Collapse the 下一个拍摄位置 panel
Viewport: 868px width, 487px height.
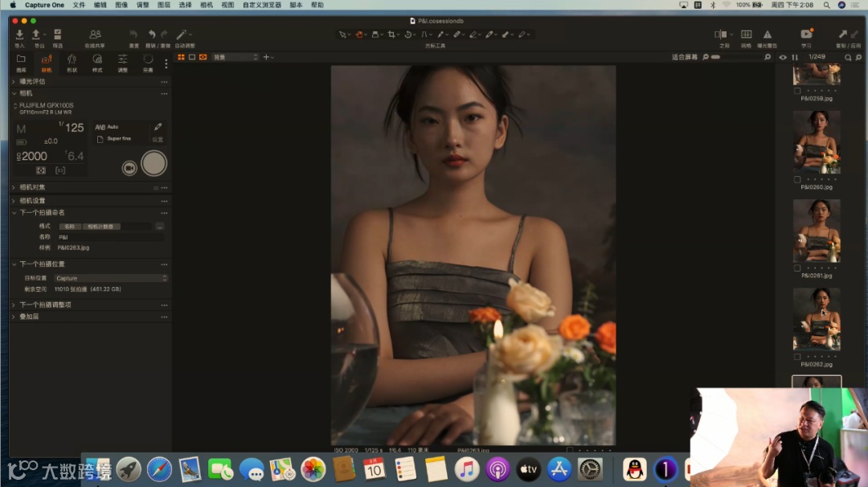tap(14, 264)
